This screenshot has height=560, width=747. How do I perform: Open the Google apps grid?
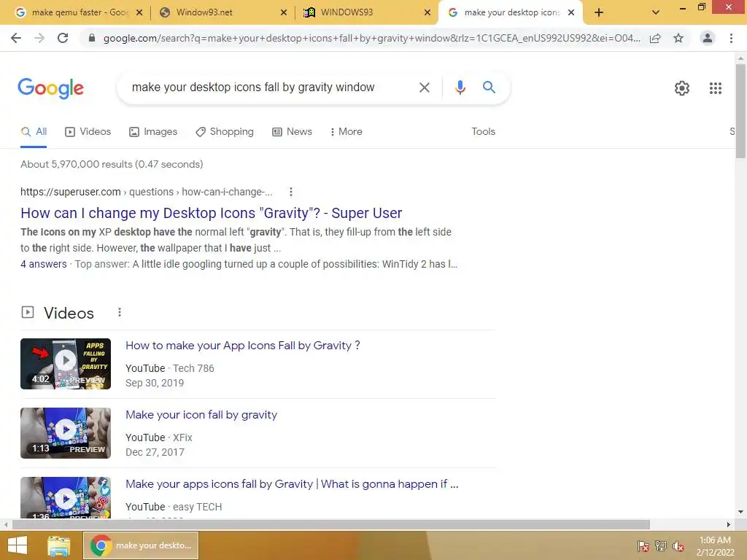[x=716, y=88]
